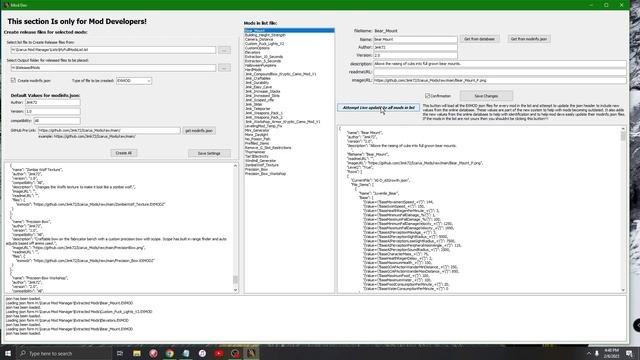Select Jimk_Durability in the mods list

[289, 82]
